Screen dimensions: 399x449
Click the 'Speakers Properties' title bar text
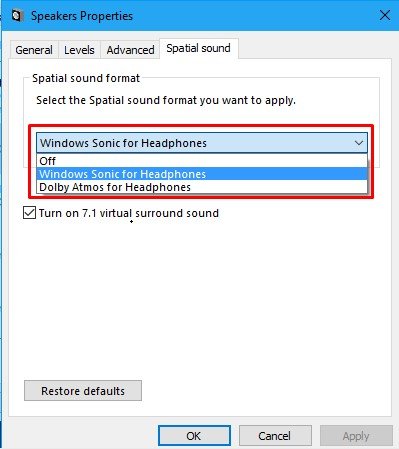[x=82, y=16]
